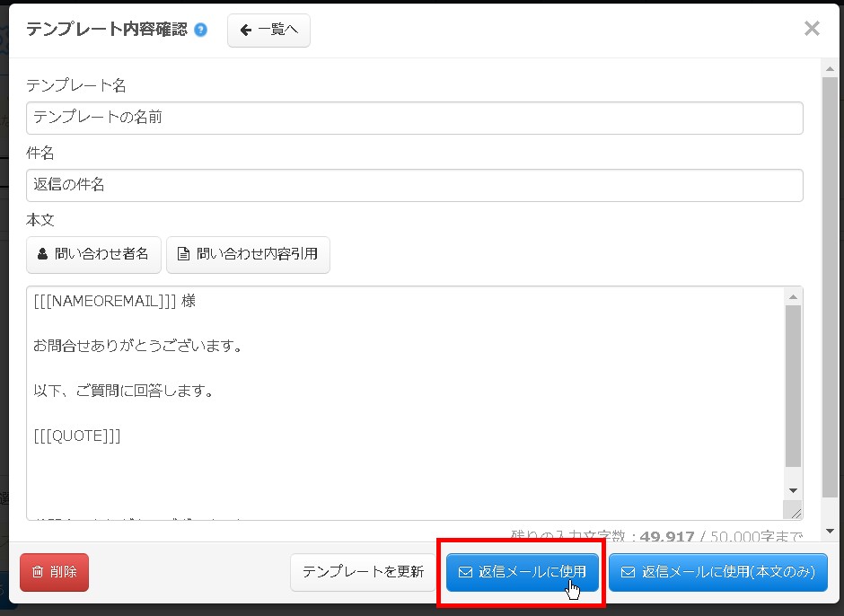
Task: Click the down arrow of the textarea scrollbar
Action: 794,489
